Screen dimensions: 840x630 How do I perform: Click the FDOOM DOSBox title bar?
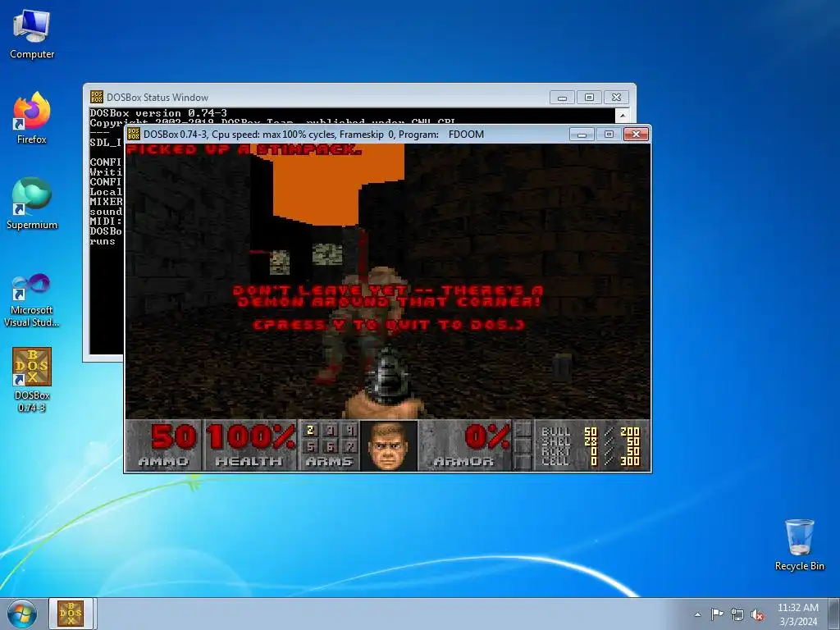[x=348, y=134]
